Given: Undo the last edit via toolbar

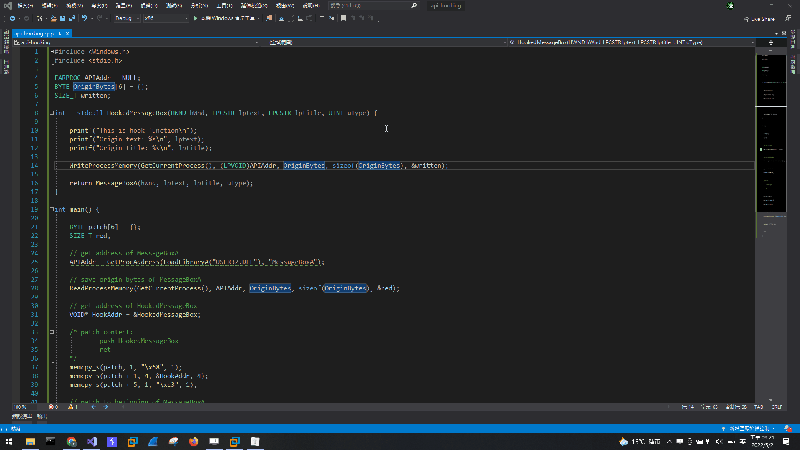Looking at the screenshot, I should [x=84, y=18].
